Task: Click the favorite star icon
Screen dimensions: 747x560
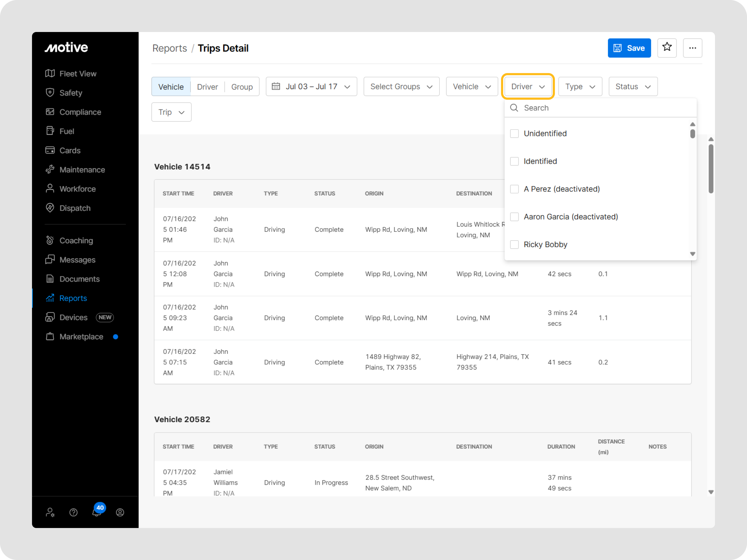Action: (x=667, y=47)
